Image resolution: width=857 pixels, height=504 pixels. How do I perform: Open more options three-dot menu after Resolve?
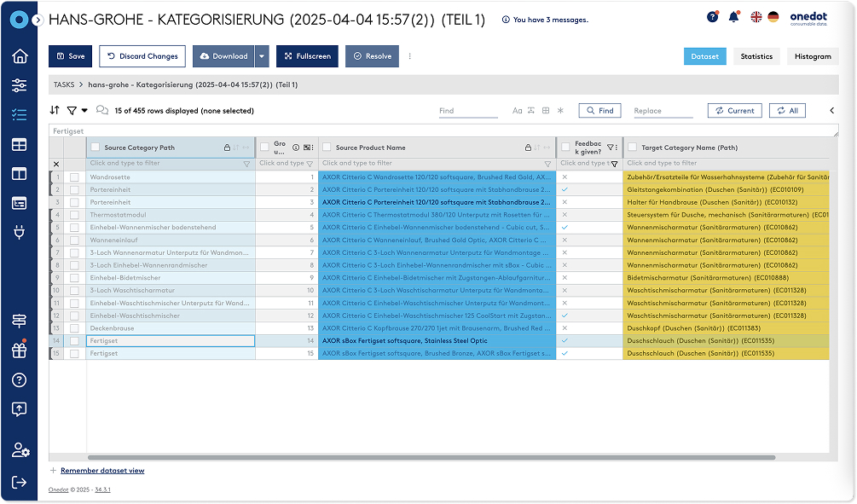tap(410, 56)
